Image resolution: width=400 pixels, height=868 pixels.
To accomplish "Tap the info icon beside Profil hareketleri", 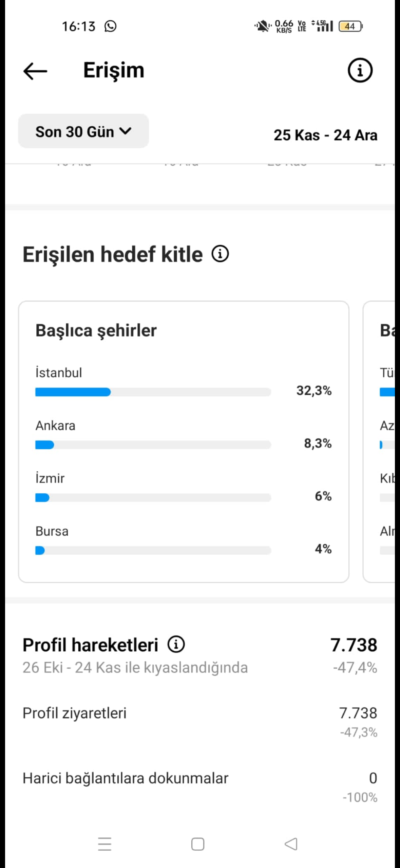I will point(176,644).
